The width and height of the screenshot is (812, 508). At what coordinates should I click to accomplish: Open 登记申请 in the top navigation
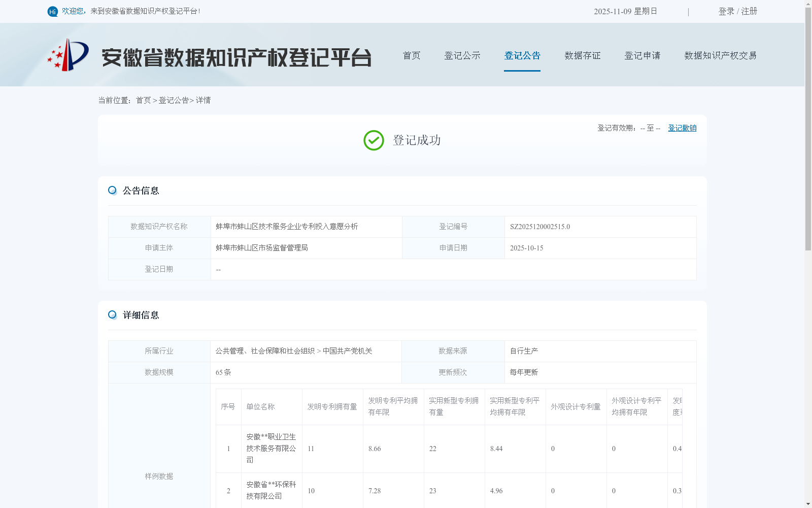pos(642,55)
